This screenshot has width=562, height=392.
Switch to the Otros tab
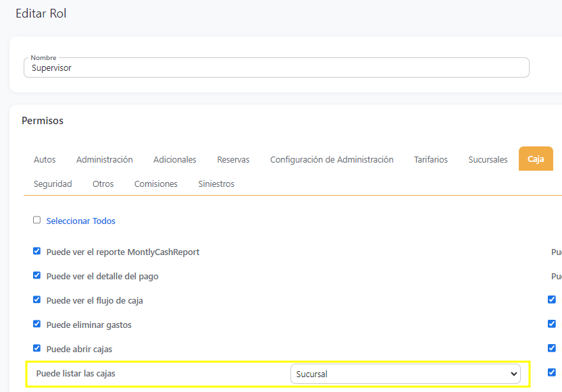point(103,184)
